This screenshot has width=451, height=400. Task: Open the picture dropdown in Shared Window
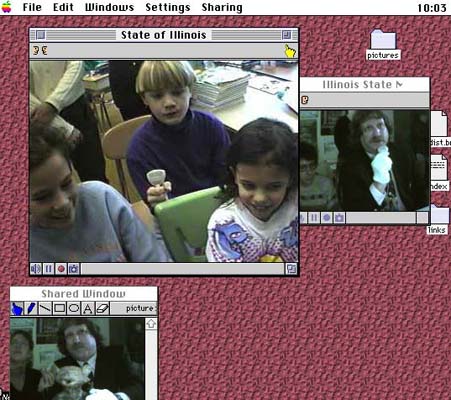point(140,308)
